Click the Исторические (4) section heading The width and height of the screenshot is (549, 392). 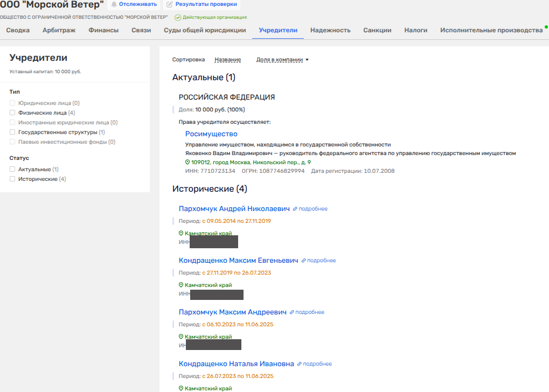click(210, 188)
